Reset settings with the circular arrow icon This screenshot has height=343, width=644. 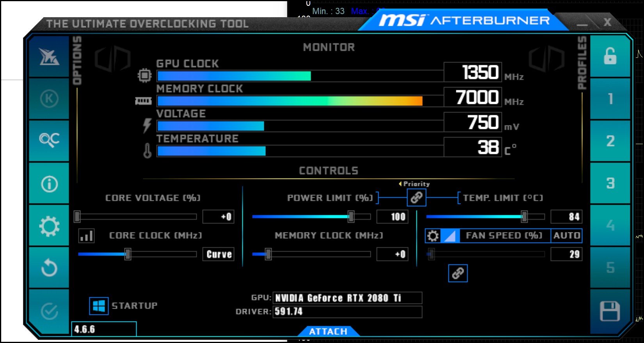49,268
